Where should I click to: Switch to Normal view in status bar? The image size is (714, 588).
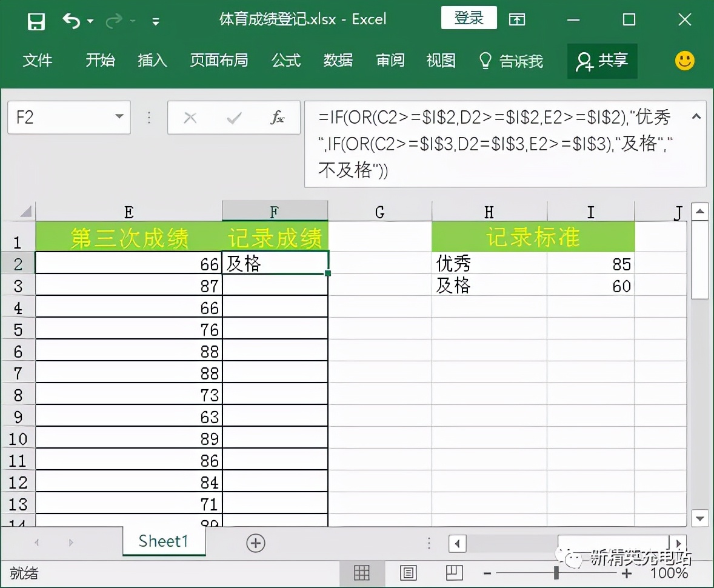tap(362, 572)
